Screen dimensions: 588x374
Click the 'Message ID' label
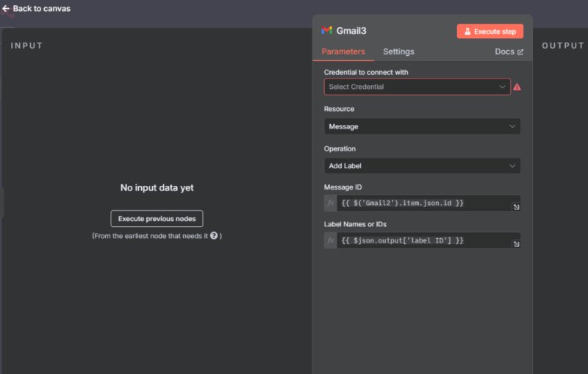click(343, 187)
